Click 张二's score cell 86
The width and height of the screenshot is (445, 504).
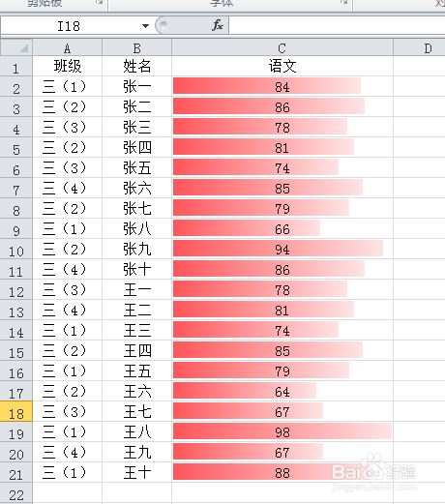click(x=282, y=107)
